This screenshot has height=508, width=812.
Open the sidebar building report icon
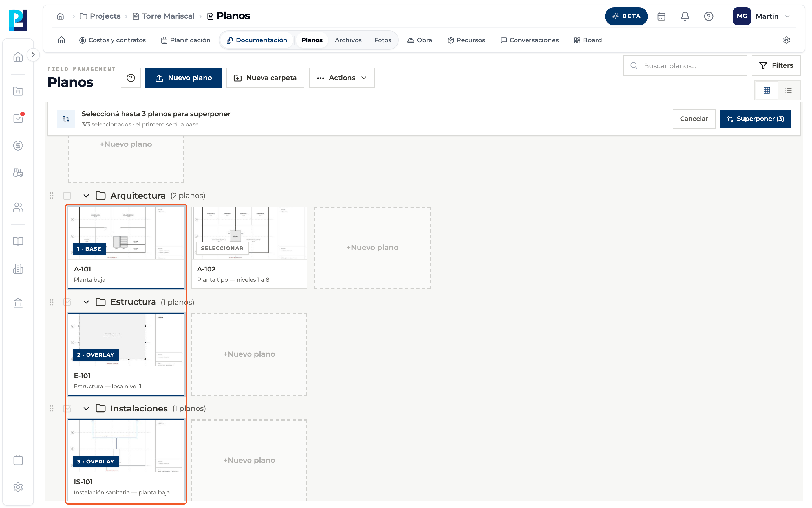(18, 268)
